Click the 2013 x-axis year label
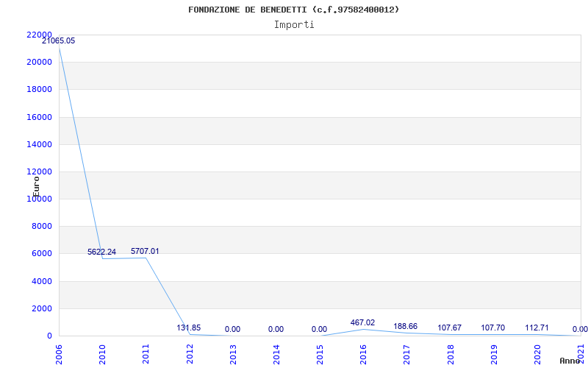588x368 pixels. click(233, 354)
